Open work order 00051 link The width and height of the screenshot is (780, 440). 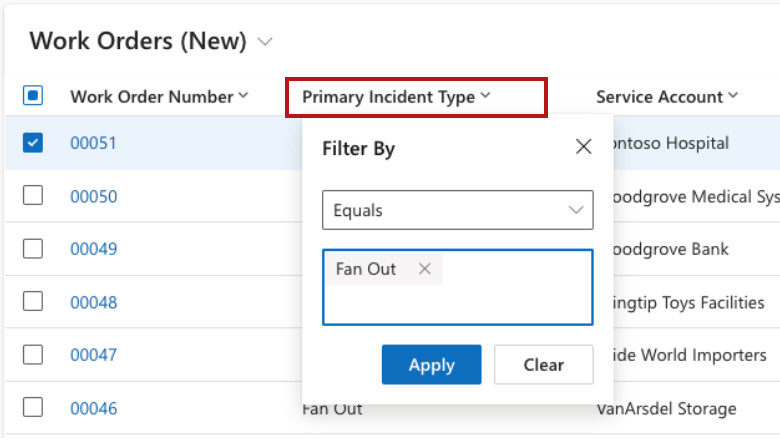click(x=93, y=143)
